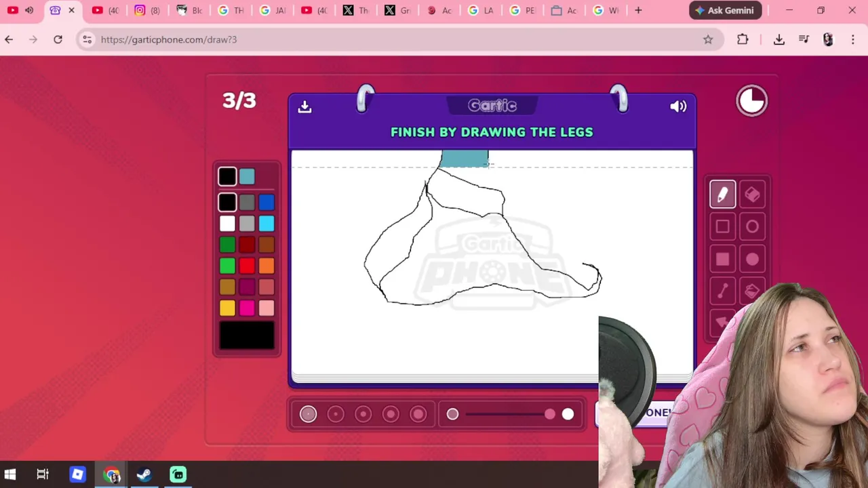Select dark blue color swatch
868x488 pixels.
[x=267, y=202]
